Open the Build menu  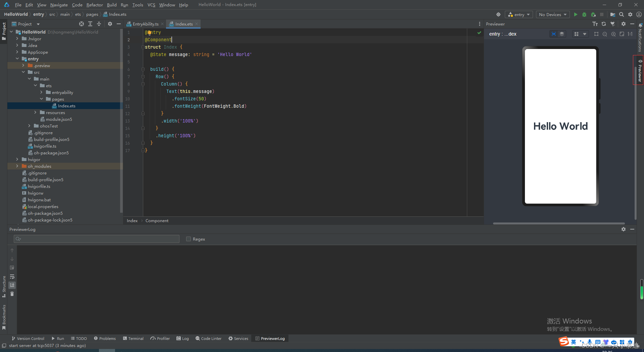tap(112, 5)
